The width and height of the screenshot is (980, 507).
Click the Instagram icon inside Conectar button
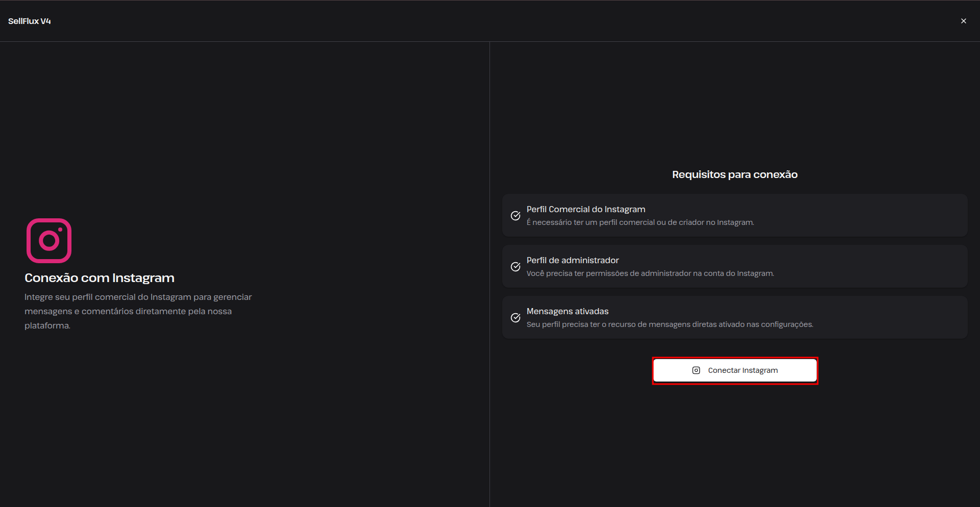[696, 370]
